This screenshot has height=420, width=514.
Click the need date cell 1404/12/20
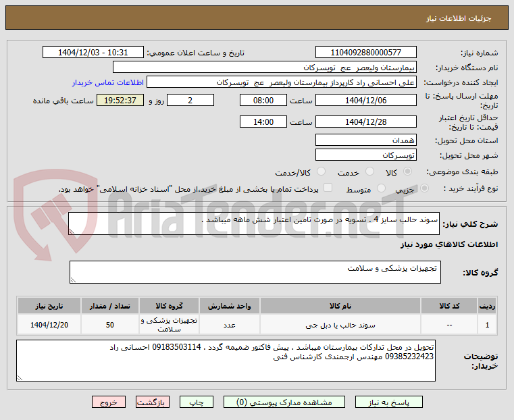tap(49, 325)
